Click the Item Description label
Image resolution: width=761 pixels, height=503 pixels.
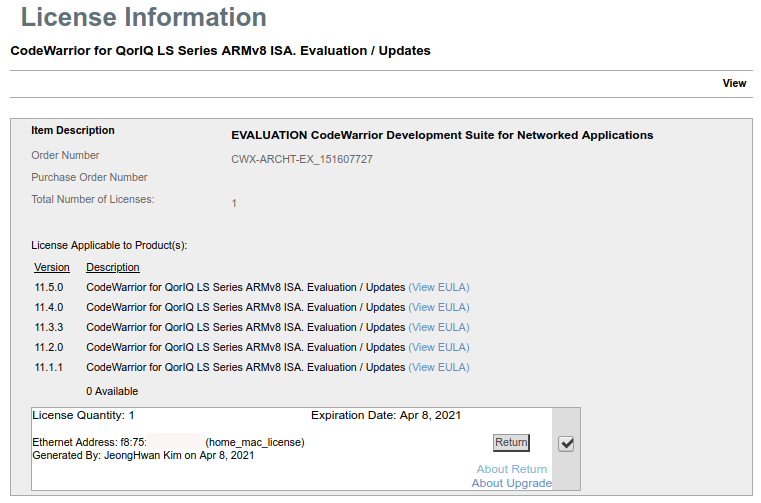coord(73,130)
